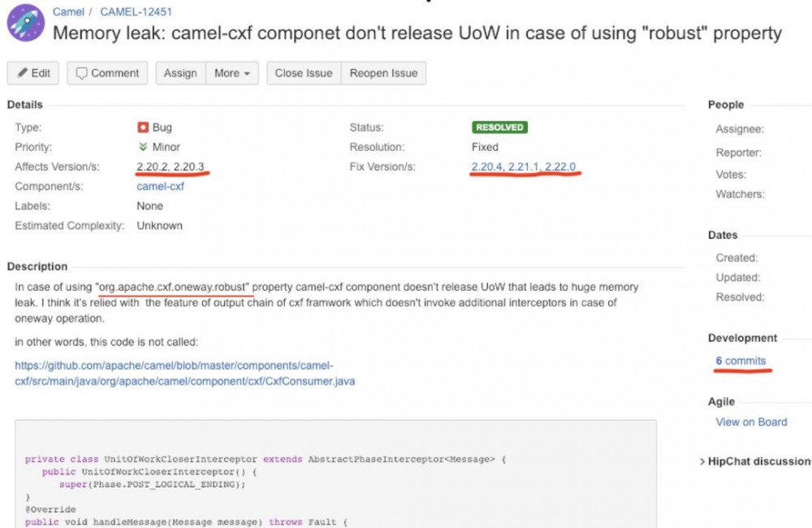Click the Camel project rocket avatar

tap(25, 23)
